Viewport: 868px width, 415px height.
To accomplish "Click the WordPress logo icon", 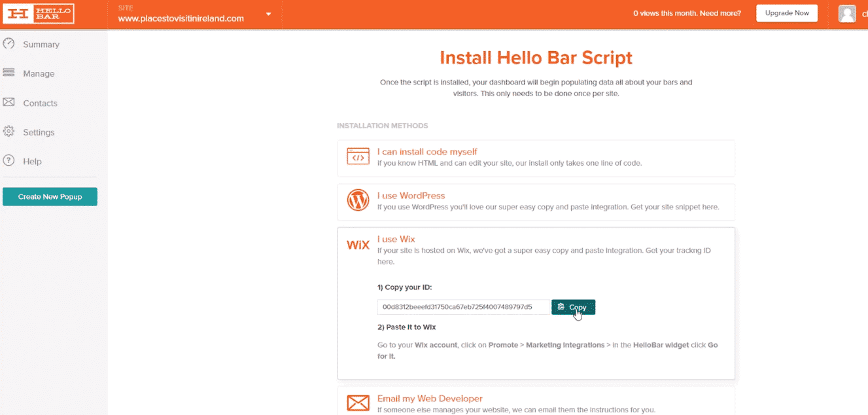I will click(x=358, y=200).
